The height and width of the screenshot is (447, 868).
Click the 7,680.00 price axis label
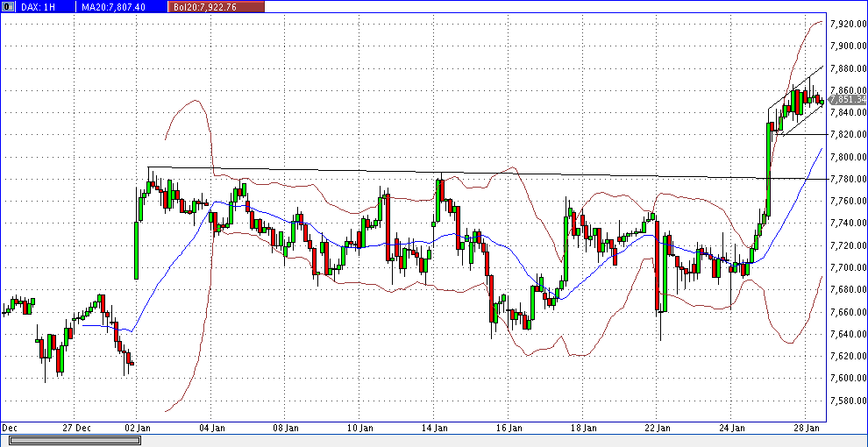pos(848,290)
